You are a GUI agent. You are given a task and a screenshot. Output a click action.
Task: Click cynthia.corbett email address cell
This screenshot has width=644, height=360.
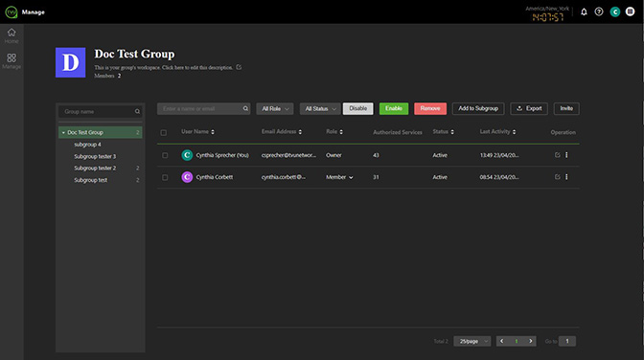click(x=284, y=177)
